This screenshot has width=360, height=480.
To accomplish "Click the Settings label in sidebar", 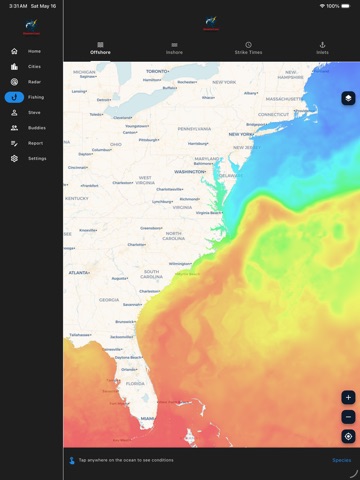I will 37,159.
